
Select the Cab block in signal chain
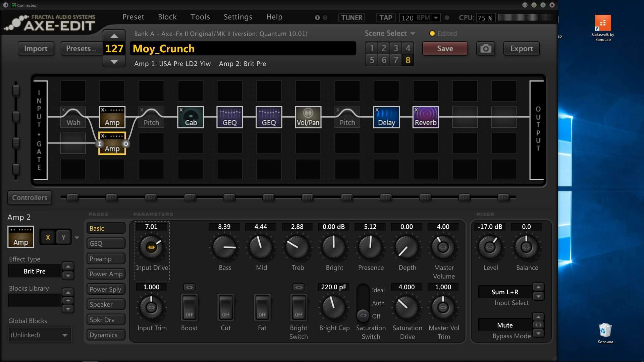191,117
